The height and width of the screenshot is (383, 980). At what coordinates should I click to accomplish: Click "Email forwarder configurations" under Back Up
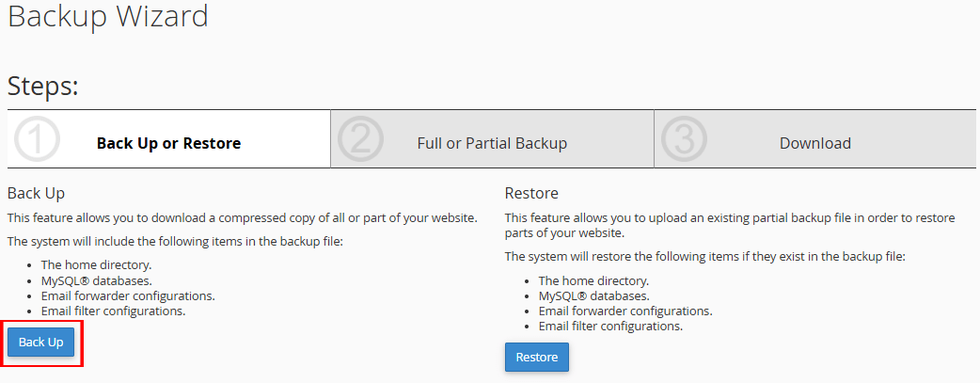(128, 295)
